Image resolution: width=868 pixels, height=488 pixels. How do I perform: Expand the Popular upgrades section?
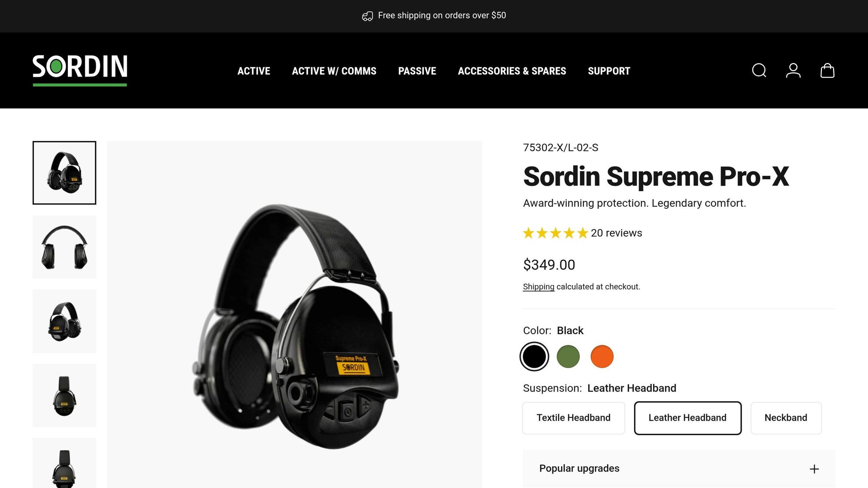pyautogui.click(x=679, y=469)
